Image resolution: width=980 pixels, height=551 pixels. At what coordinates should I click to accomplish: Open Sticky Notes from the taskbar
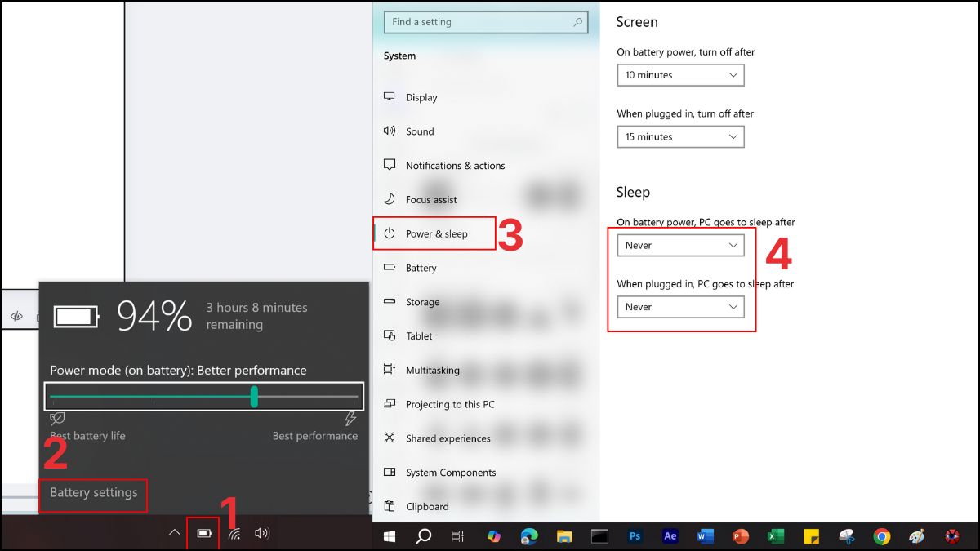[x=811, y=536]
